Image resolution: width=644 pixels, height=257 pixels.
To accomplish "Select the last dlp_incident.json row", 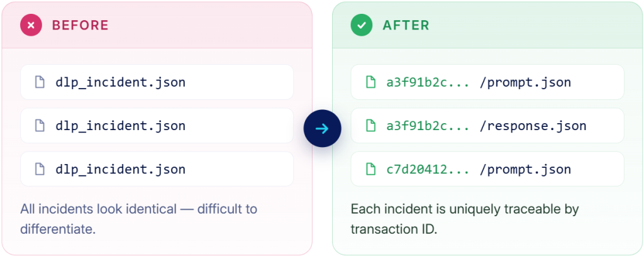I will click(157, 169).
